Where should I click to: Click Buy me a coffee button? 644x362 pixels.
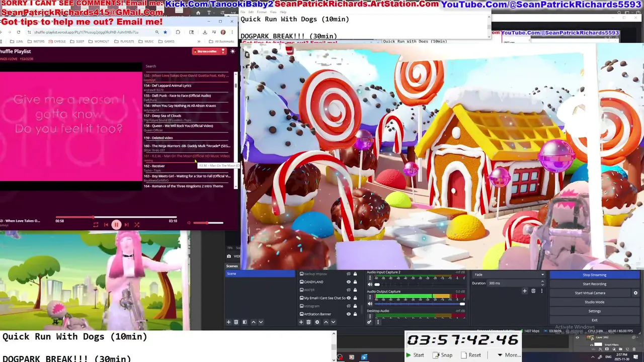(x=209, y=51)
